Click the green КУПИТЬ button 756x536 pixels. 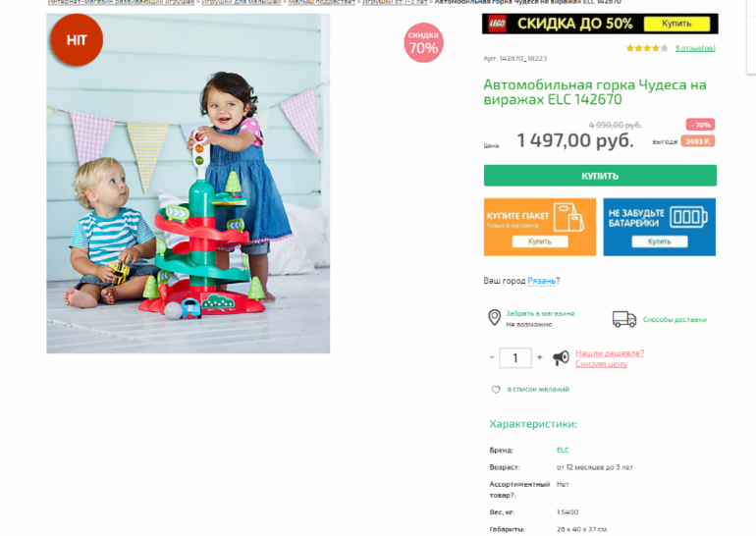(600, 176)
